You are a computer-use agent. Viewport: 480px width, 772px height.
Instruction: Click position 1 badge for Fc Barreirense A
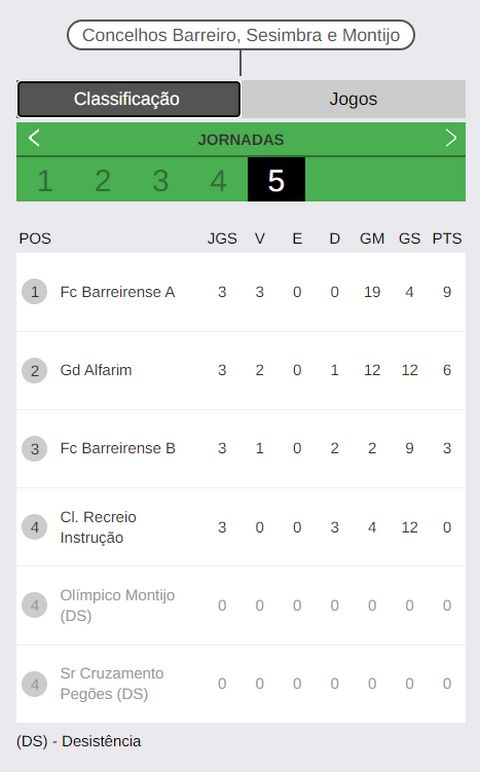pos(34,292)
